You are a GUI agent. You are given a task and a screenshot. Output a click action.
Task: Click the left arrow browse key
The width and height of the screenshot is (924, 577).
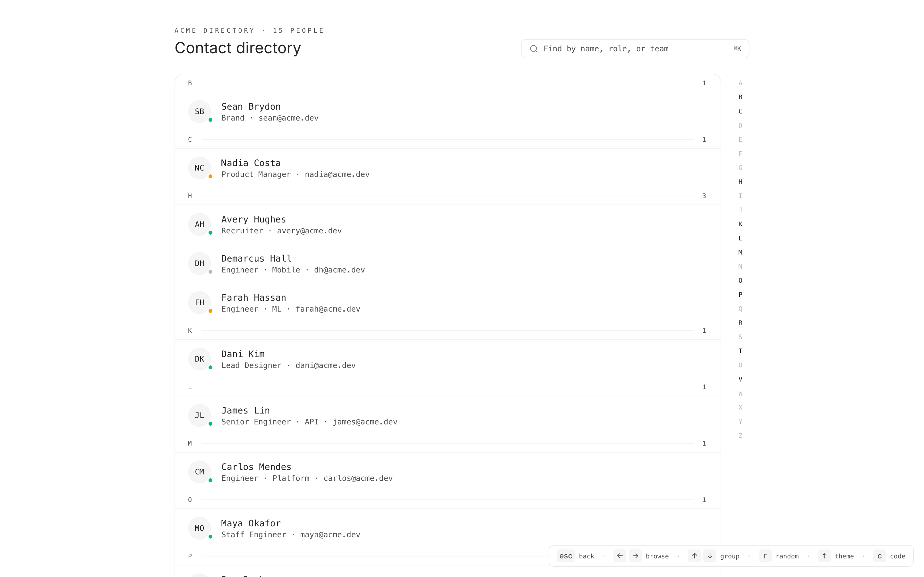tap(620, 556)
